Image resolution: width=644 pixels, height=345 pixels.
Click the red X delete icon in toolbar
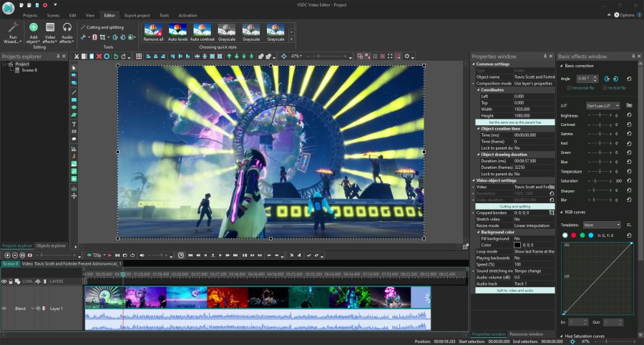pyautogui.click(x=99, y=57)
